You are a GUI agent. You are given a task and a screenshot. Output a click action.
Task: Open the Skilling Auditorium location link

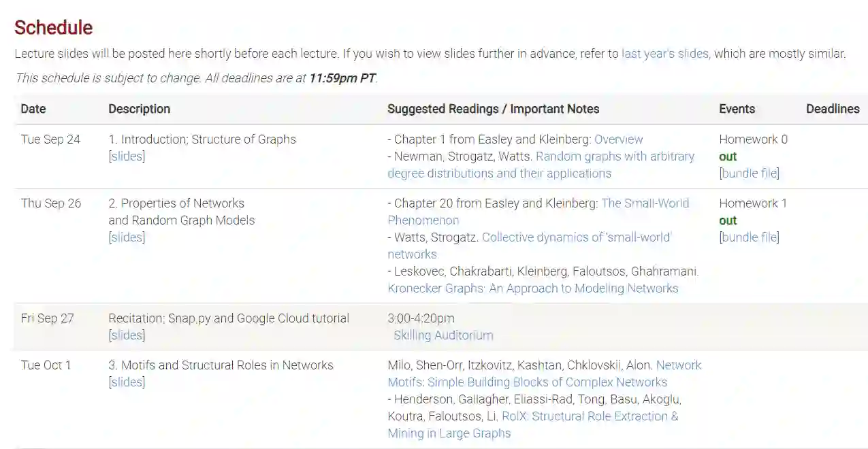[x=443, y=335]
